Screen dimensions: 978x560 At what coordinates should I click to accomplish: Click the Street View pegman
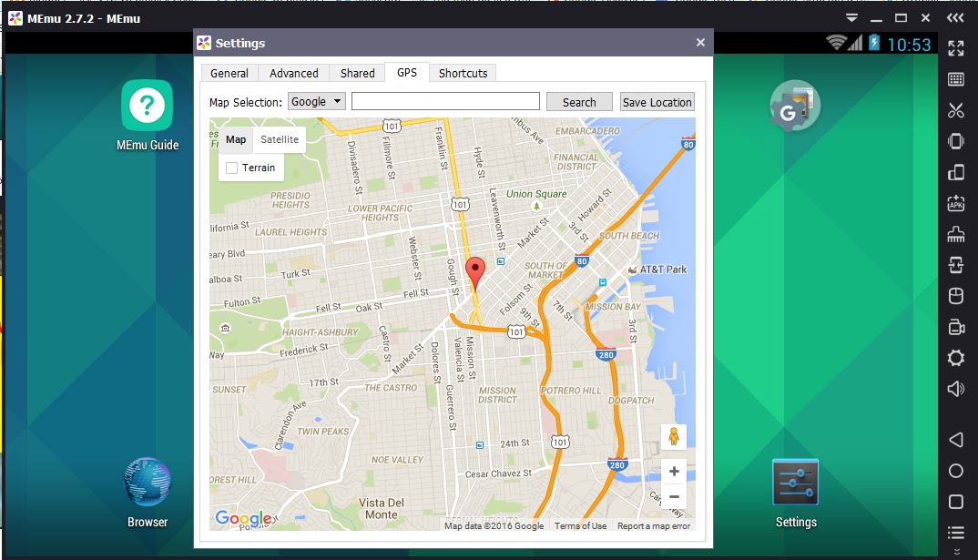[x=674, y=436]
